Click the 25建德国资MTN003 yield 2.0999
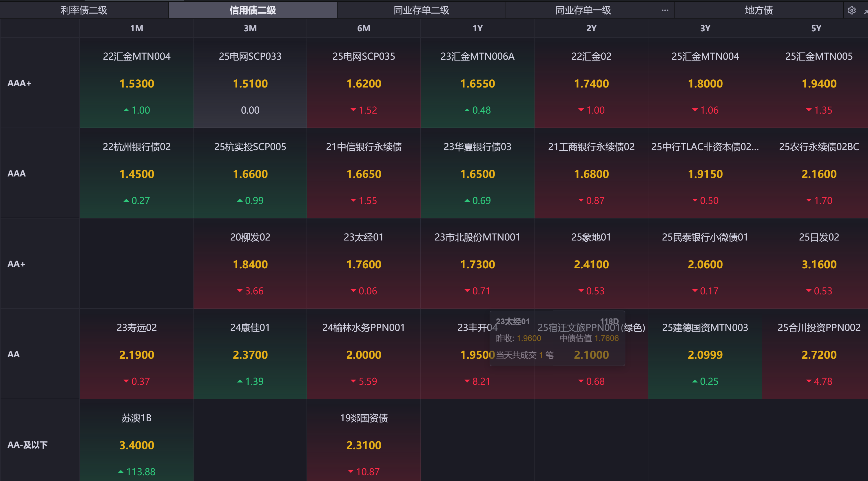This screenshot has width=868, height=481. pyautogui.click(x=705, y=355)
